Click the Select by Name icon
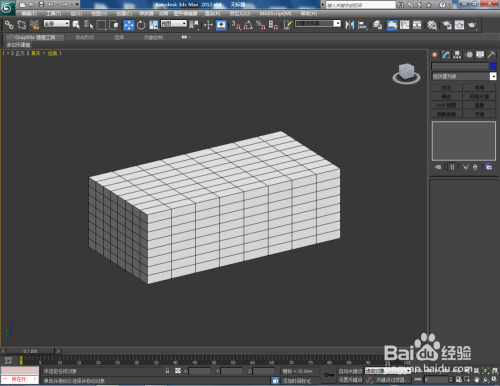Screen dimensions: 500x386 pyautogui.click(x=88, y=25)
